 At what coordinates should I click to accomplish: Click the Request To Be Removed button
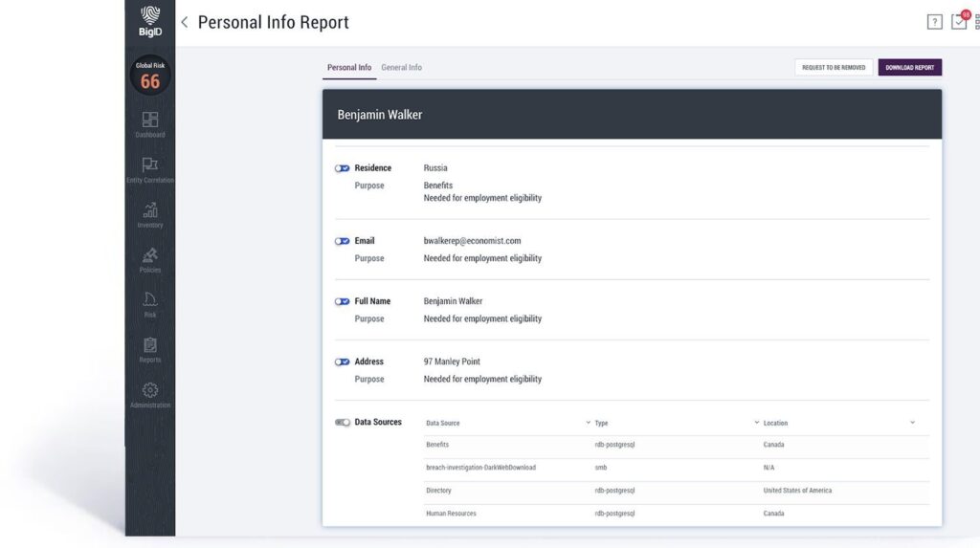click(834, 68)
